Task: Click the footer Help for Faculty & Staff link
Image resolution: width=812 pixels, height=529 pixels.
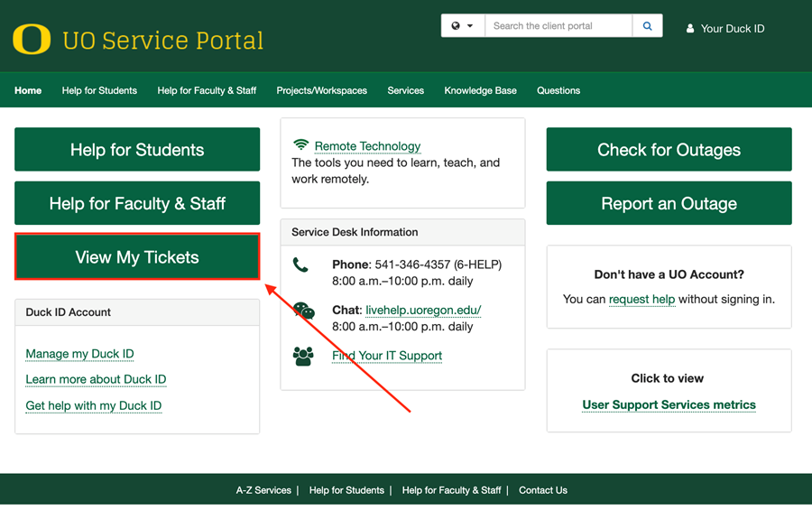Action: click(x=452, y=490)
